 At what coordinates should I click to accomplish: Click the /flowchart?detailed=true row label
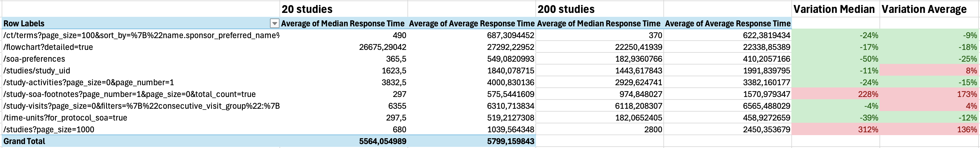[x=48, y=47]
